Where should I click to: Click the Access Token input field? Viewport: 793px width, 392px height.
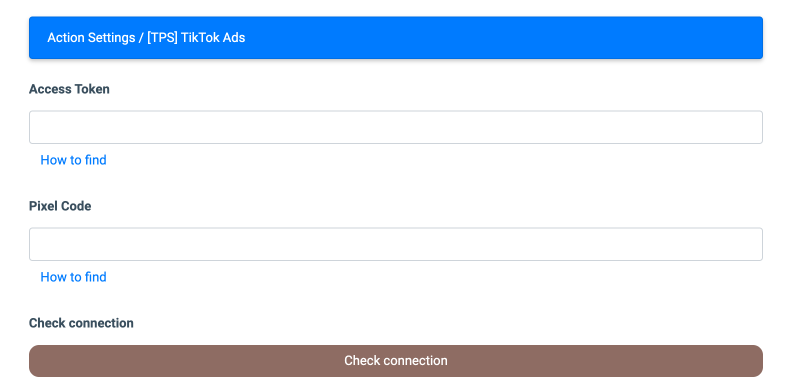(395, 127)
